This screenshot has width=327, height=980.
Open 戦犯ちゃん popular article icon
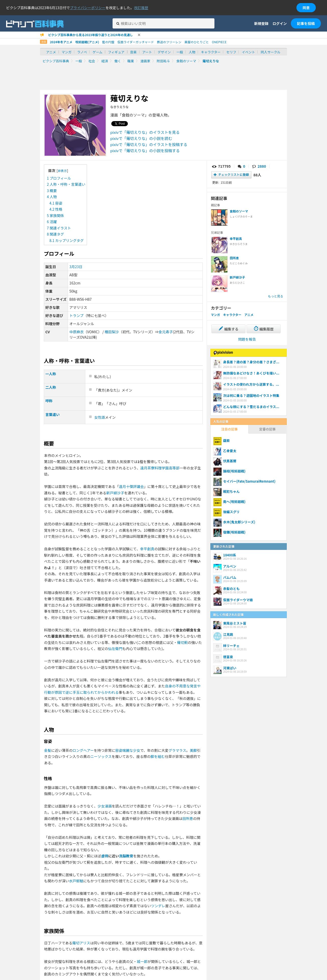tap(217, 492)
